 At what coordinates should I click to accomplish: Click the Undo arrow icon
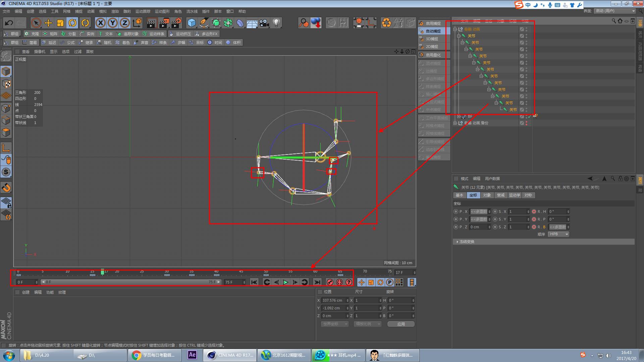(x=9, y=23)
